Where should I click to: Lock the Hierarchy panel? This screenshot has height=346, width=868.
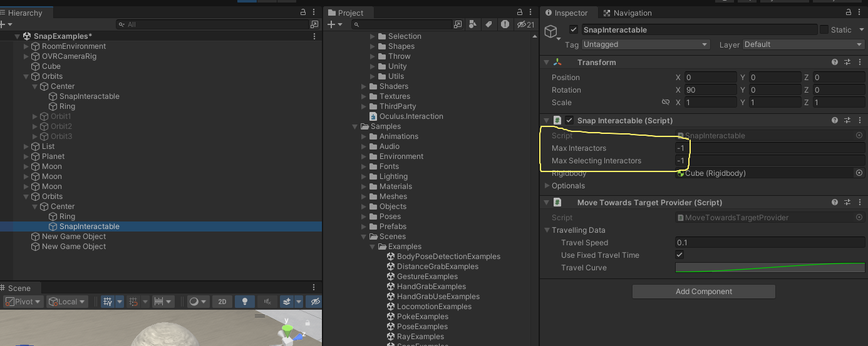tap(303, 13)
